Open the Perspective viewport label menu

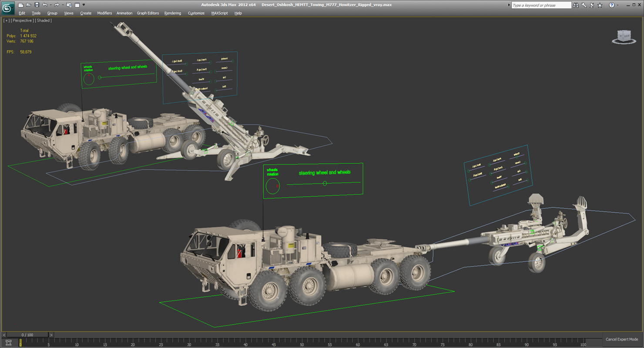tap(22, 20)
